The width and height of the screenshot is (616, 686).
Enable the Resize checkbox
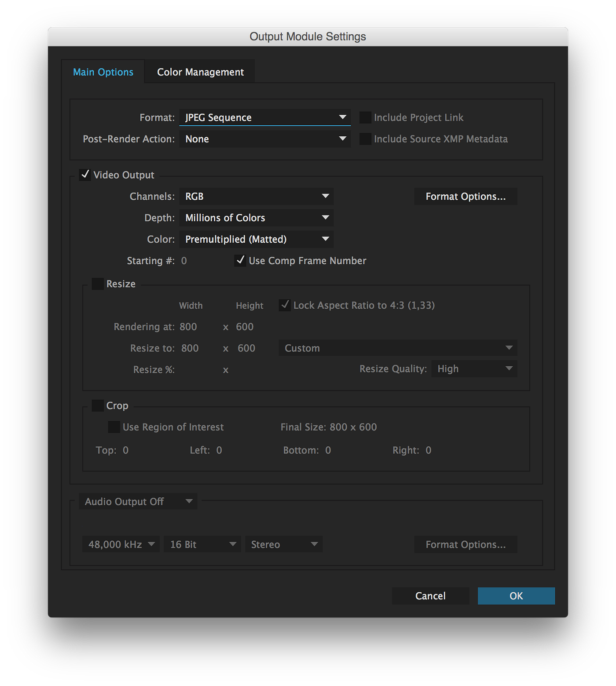click(x=98, y=284)
